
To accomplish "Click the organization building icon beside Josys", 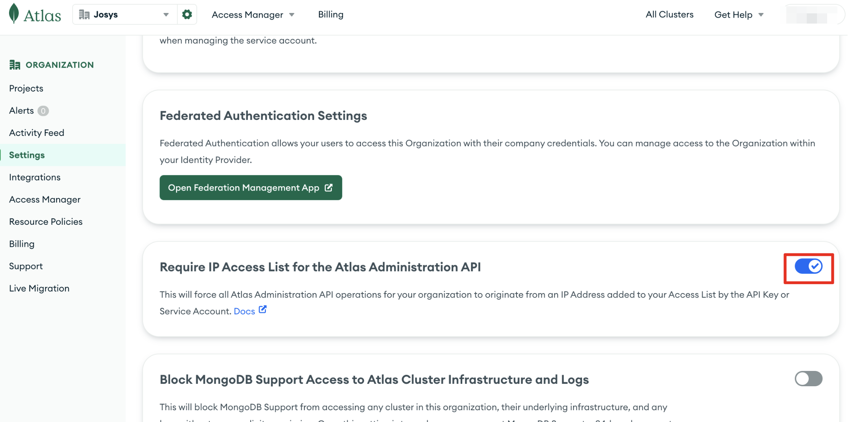I will click(84, 15).
